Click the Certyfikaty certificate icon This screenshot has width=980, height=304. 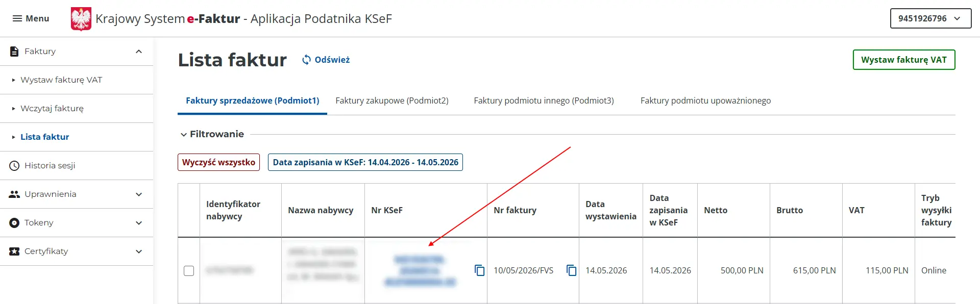coord(14,251)
